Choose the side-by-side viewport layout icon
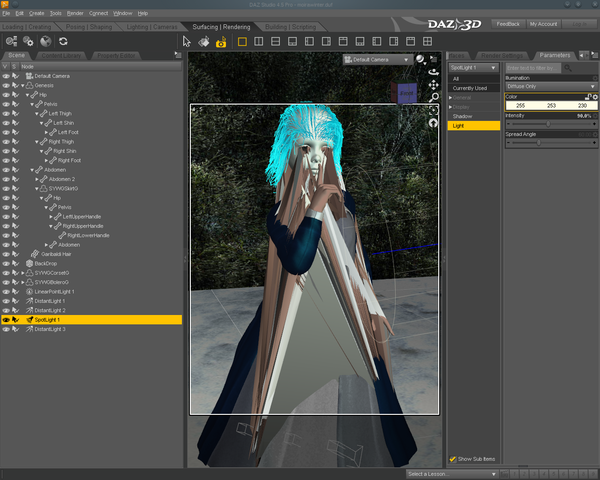The width and height of the screenshot is (600, 480). click(x=258, y=42)
